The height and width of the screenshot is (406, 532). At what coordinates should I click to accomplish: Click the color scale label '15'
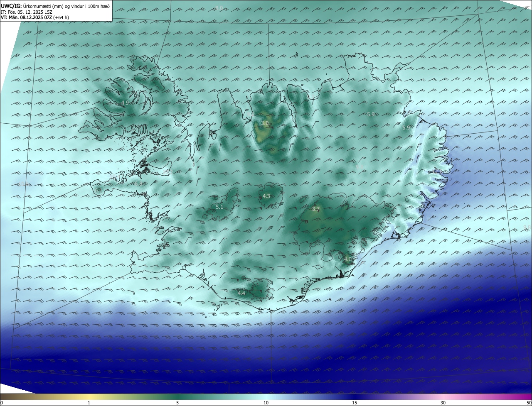point(355,403)
